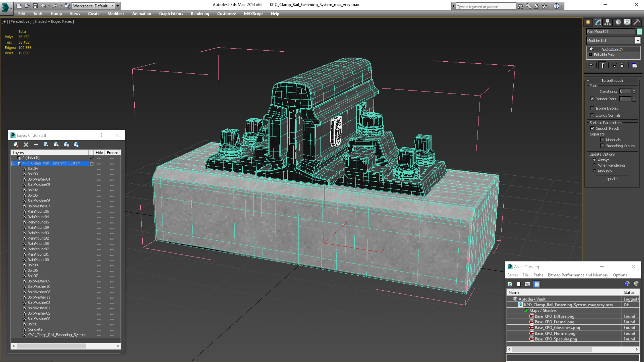Image resolution: width=644 pixels, height=362 pixels.
Task: Click the Undo arrow icon
Action: click(43, 6)
